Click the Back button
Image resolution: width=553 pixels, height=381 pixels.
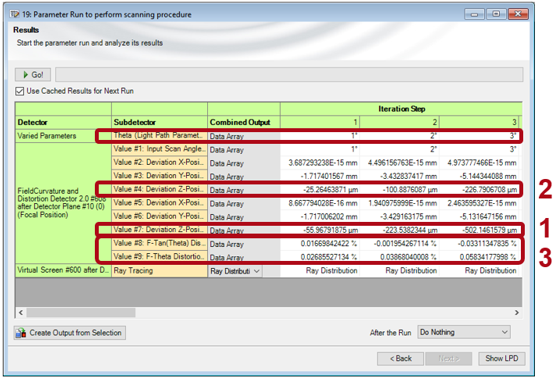point(400,358)
